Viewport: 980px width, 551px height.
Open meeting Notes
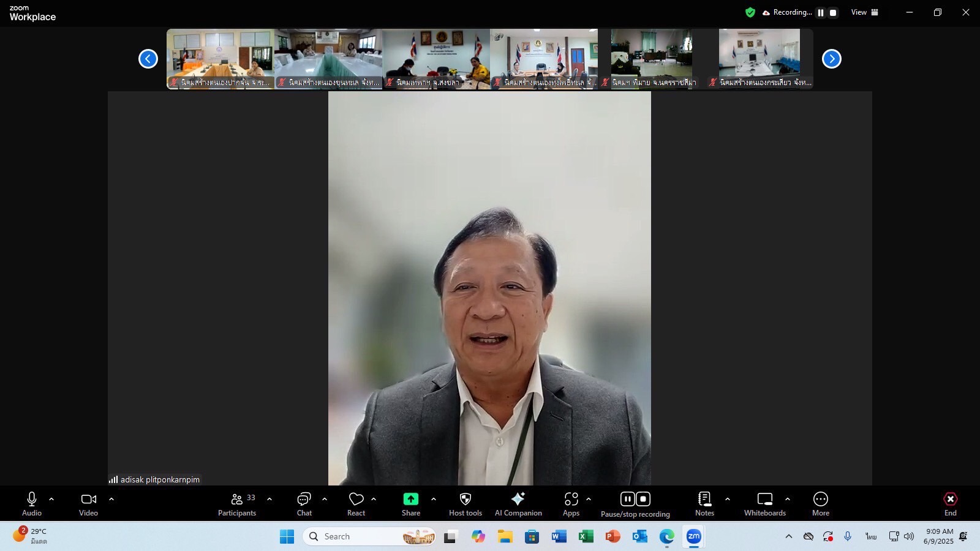point(704,504)
